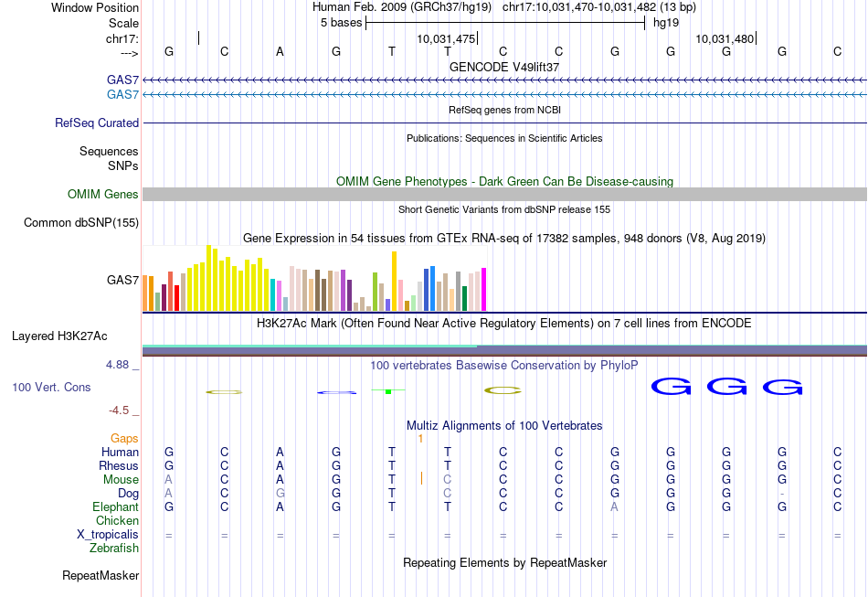The image size is (868, 597).
Task: Click the dark blue GAS7 gene track label
Action: tap(123, 80)
